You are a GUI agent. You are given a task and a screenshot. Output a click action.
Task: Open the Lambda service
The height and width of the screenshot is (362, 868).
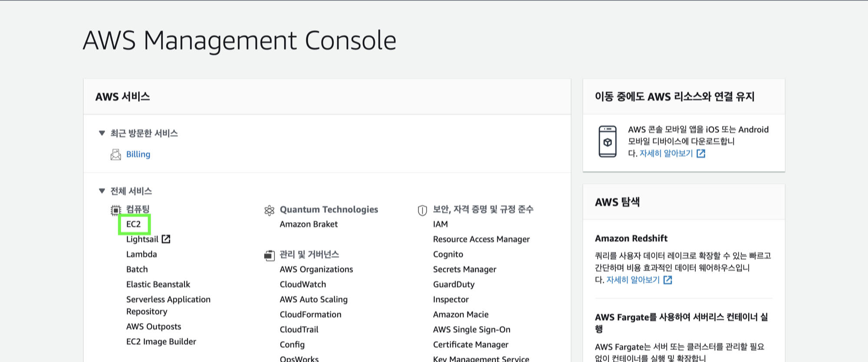click(141, 254)
